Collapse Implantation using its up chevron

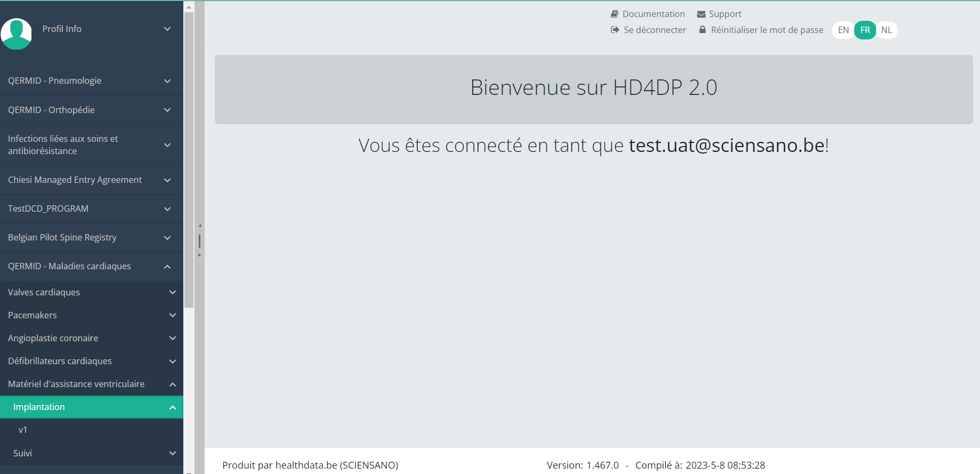173,407
